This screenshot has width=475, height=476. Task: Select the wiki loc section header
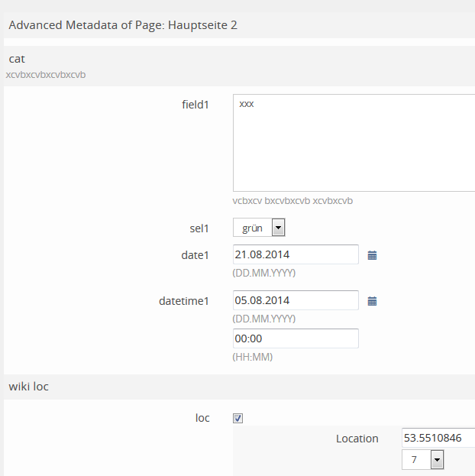[x=28, y=387]
